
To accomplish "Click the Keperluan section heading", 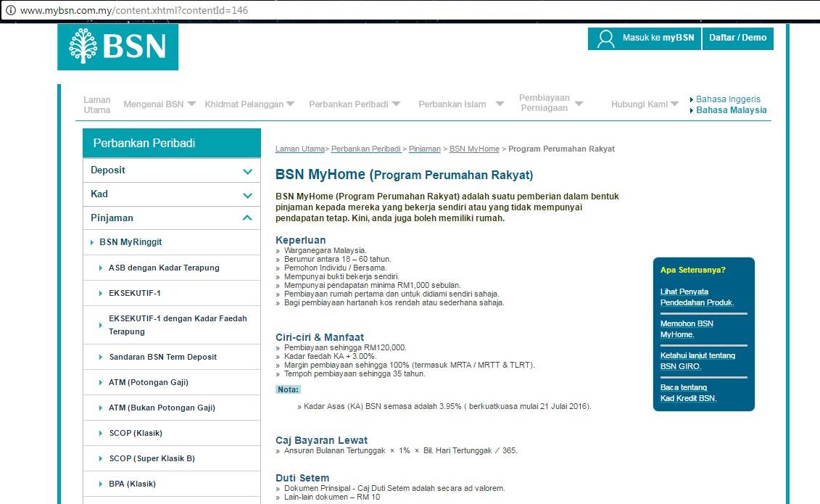I will [x=301, y=240].
